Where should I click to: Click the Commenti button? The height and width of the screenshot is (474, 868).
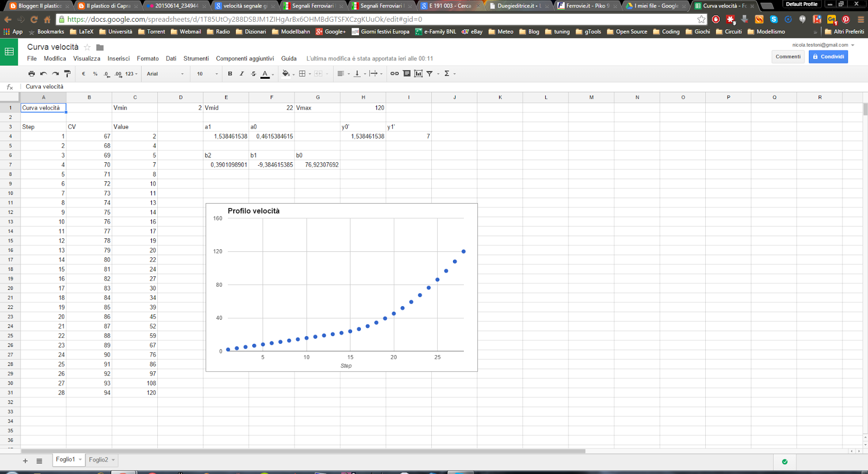click(x=788, y=56)
